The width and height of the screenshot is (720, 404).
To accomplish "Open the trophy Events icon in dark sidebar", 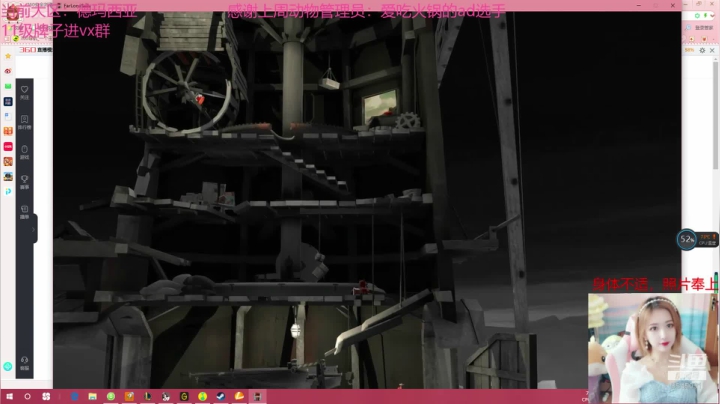I will click(x=24, y=182).
